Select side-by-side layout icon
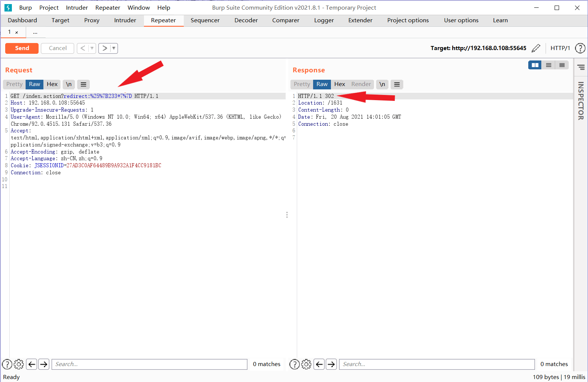588x382 pixels. [x=535, y=65]
